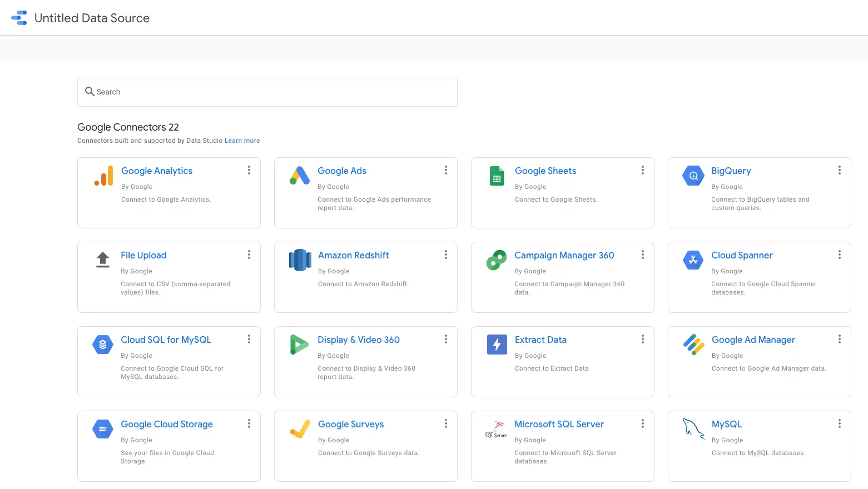Open more options for Display & Video 360

(446, 339)
